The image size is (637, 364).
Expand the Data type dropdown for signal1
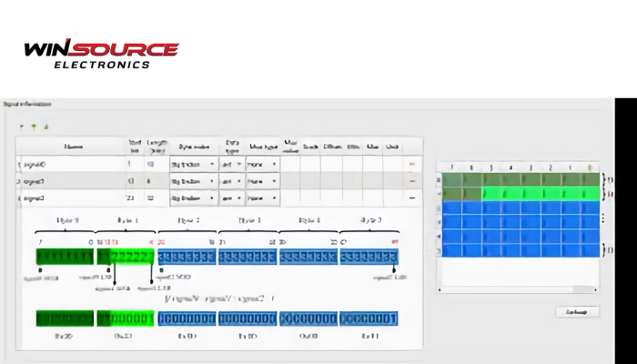233,181
